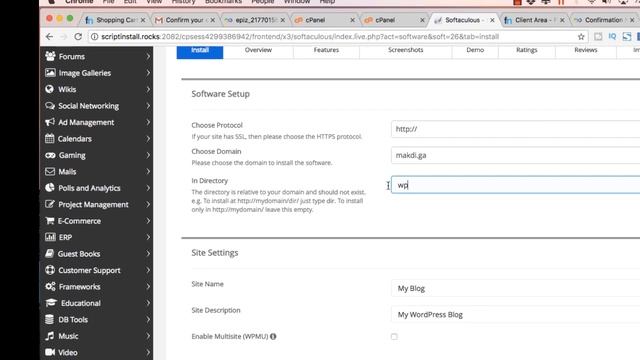Switch to Client Area browser tab
Image resolution: width=640 pixels, height=360 pixels.
point(533,20)
